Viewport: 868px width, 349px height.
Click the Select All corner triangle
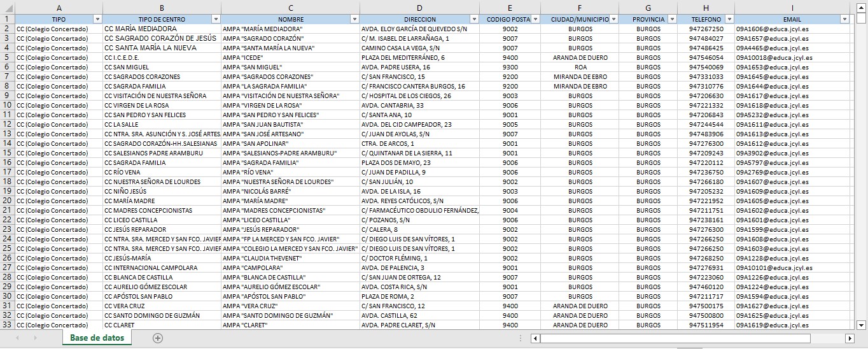(7, 8)
